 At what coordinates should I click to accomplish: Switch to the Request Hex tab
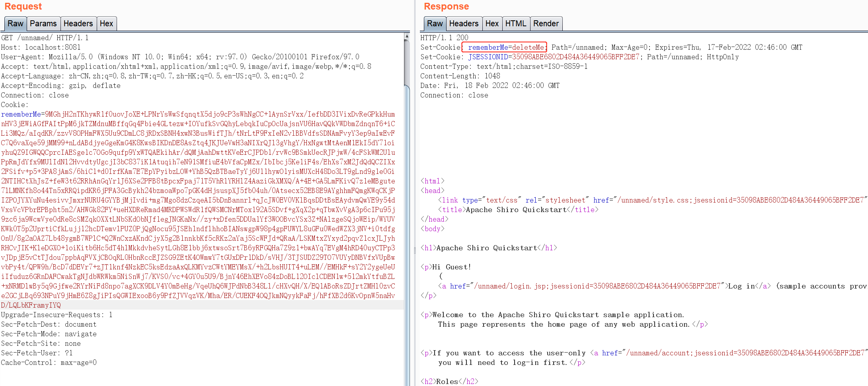[x=106, y=23]
